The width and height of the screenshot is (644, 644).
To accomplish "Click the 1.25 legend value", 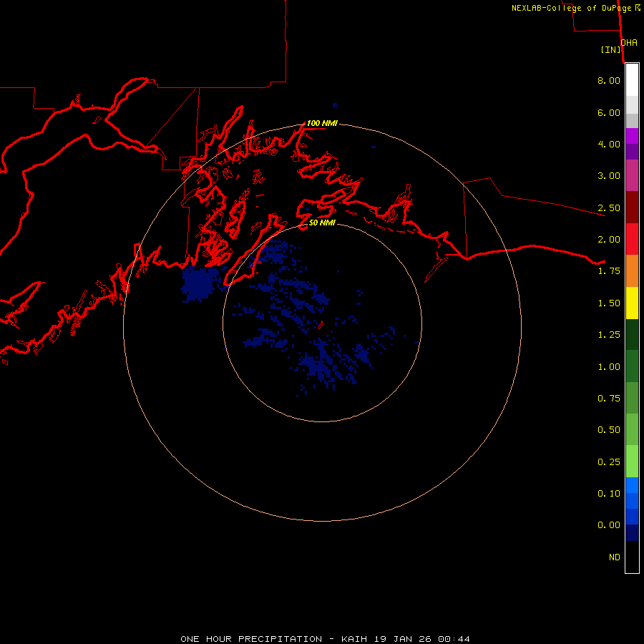I will (609, 335).
